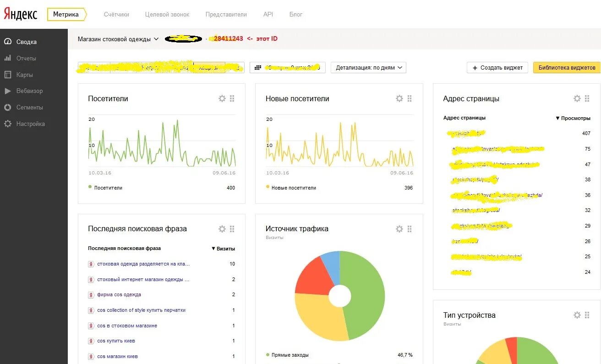
Task: Click green Посетители legend marker
Action: (90, 187)
